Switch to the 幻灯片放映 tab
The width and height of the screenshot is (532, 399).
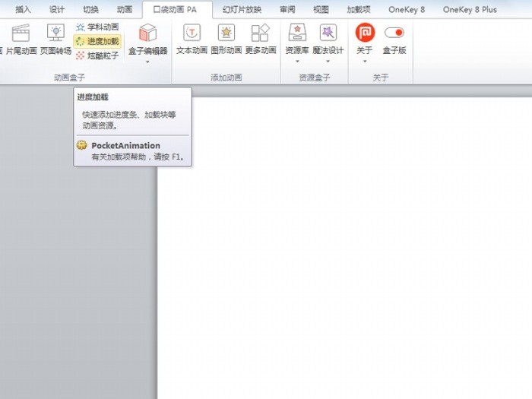tap(242, 9)
